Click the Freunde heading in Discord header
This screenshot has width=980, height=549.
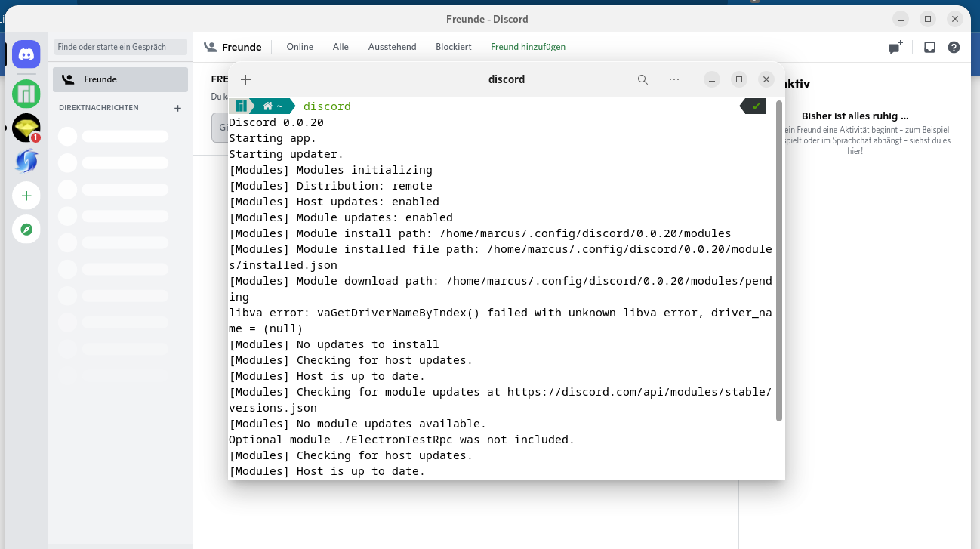pos(242,47)
